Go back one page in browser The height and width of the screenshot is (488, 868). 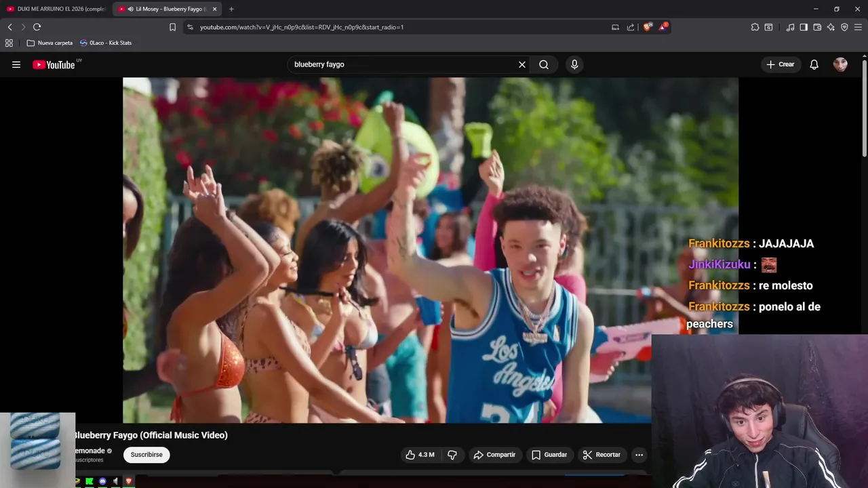[9, 27]
